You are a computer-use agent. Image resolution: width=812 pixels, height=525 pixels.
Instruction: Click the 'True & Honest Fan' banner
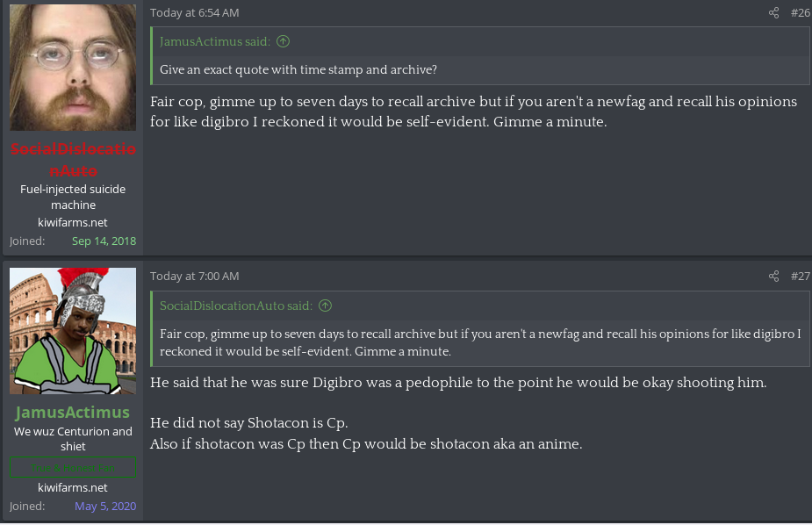pos(73,468)
